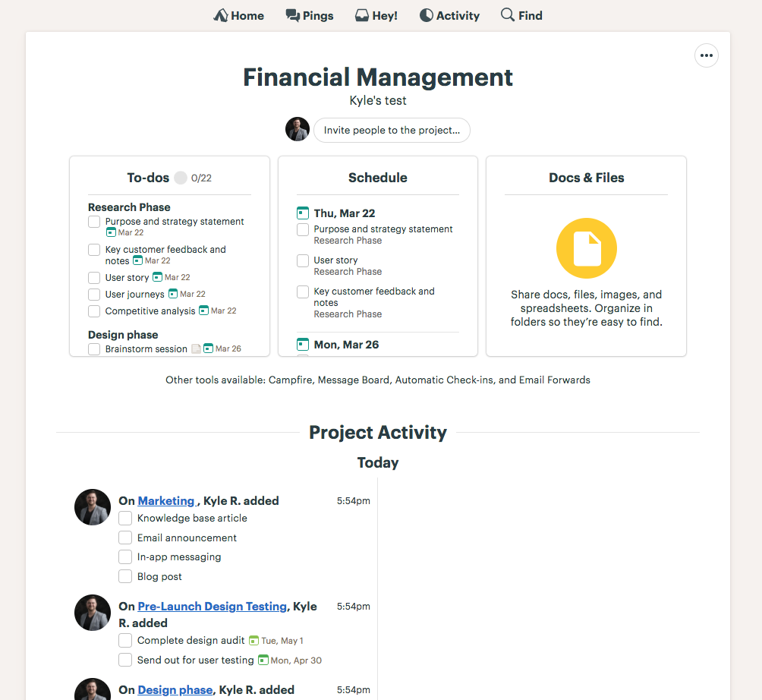Open Pings chat bubbles icon
Viewport: 762px width, 700px height.
292,15
